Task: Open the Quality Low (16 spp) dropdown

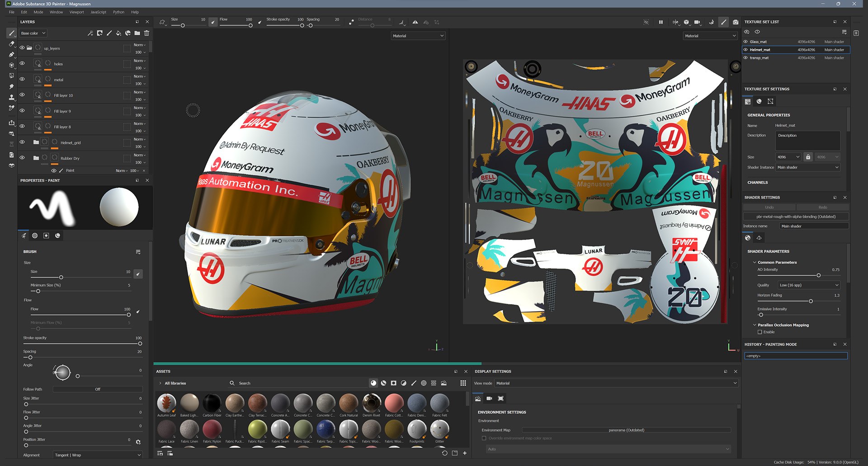Action: (x=809, y=285)
